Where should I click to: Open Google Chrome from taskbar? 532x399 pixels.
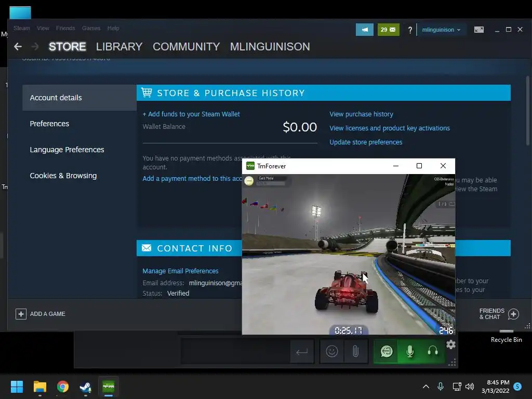tap(63, 387)
